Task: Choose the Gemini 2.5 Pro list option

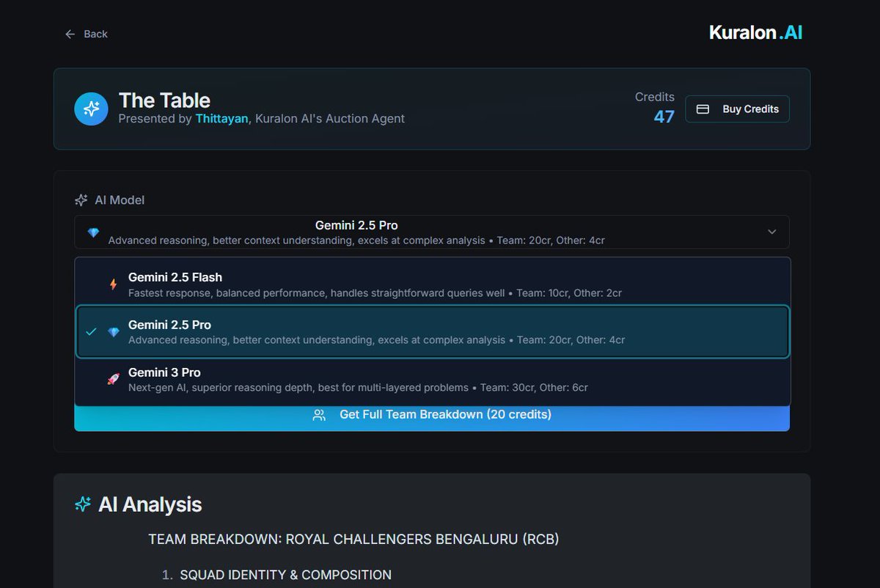Action: coord(433,331)
